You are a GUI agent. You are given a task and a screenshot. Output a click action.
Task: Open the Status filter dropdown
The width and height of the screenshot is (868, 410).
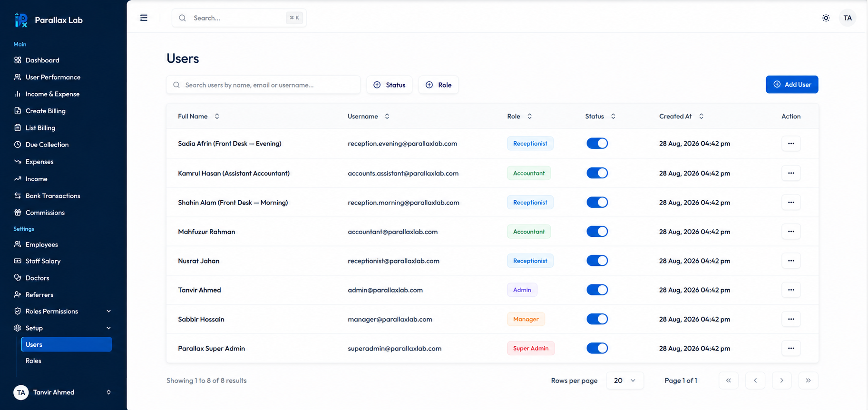(390, 85)
